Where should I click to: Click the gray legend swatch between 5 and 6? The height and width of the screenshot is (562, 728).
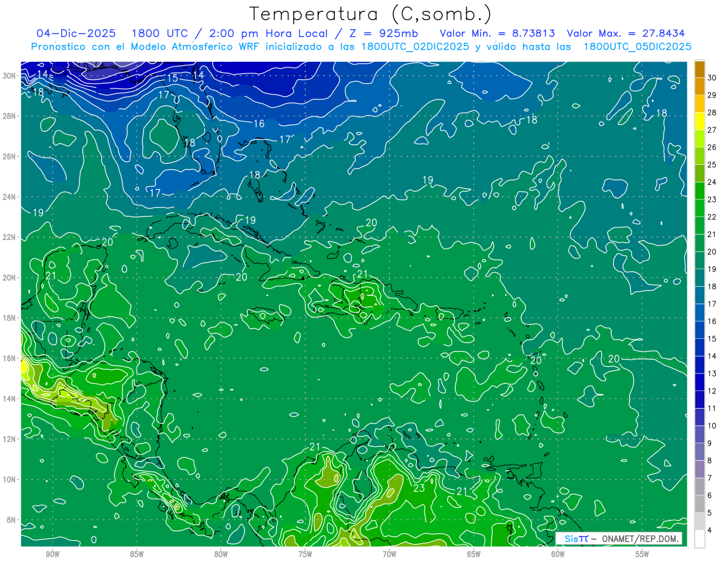click(x=699, y=504)
